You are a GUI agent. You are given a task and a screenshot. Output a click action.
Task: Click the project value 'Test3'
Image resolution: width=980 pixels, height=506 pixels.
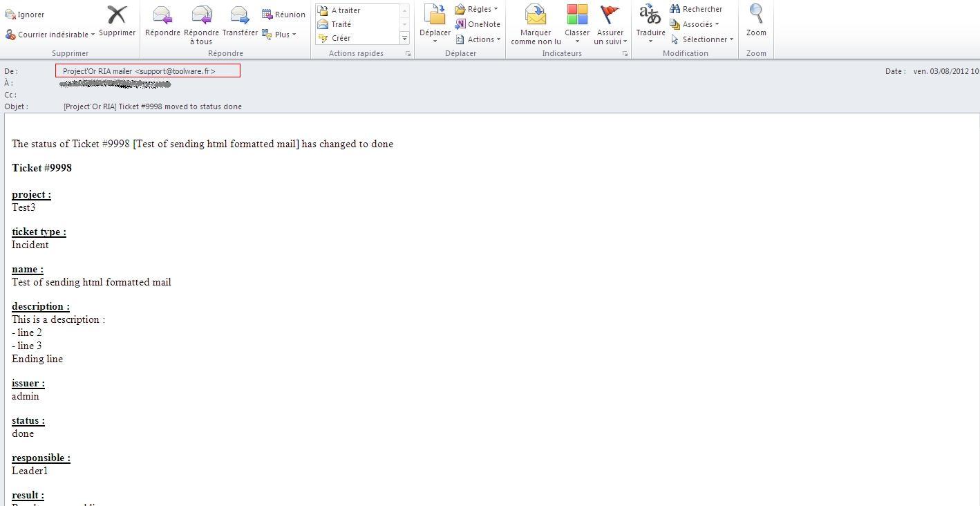(23, 207)
